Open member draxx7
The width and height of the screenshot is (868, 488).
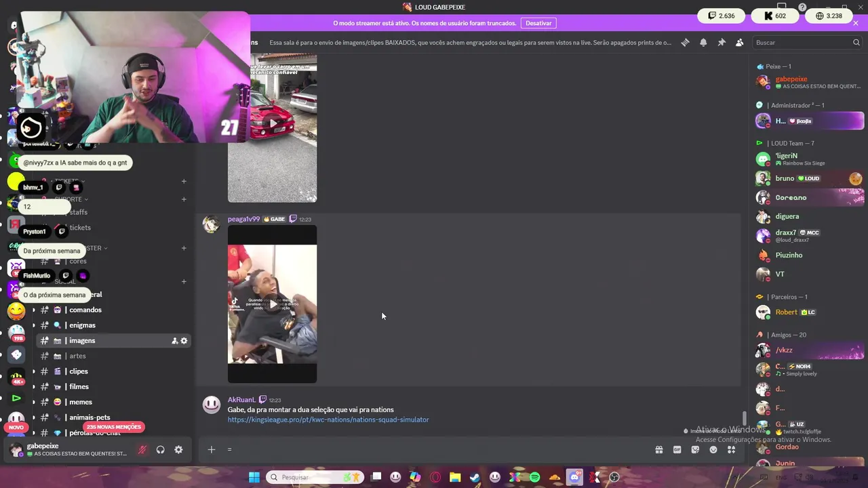coord(810,236)
